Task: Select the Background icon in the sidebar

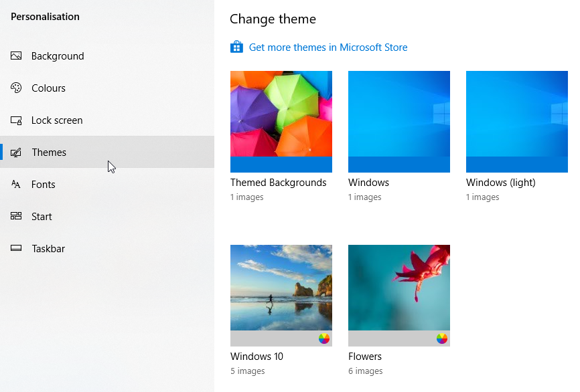Action: [x=15, y=56]
